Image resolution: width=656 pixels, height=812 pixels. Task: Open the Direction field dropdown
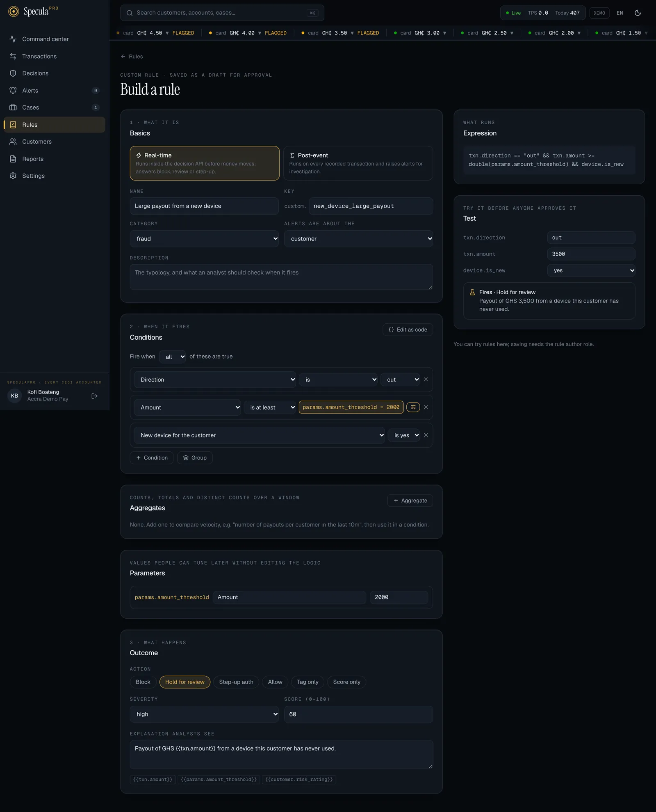pos(215,380)
